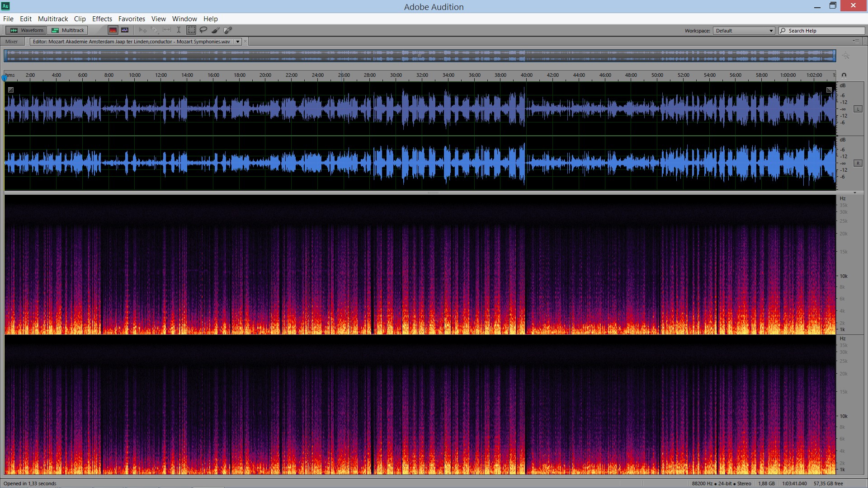Switch to Multitrack view
868x488 pixels.
(x=68, y=30)
